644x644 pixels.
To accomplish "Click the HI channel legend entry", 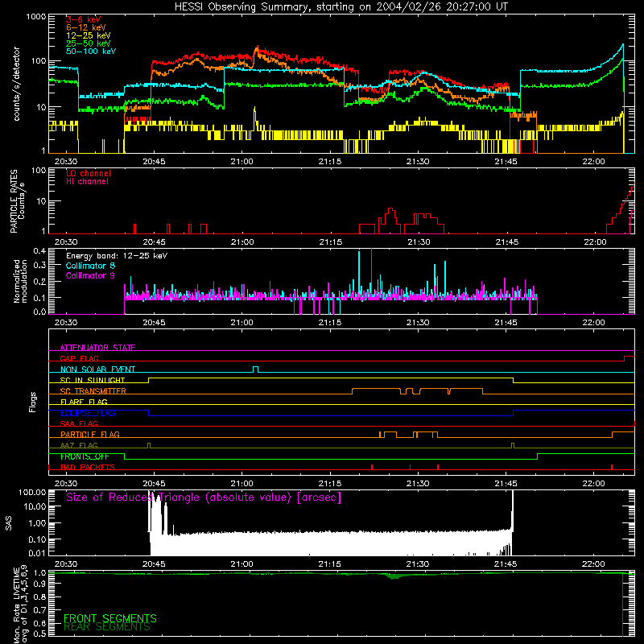I will click(x=87, y=181).
